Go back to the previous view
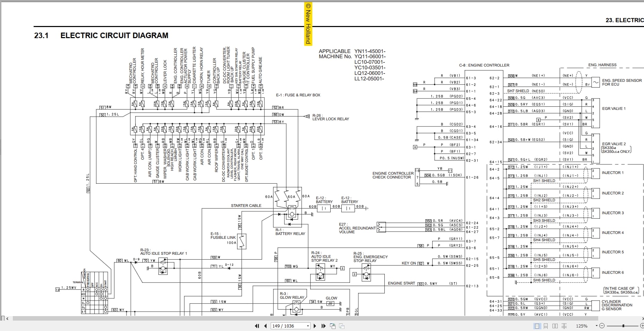This screenshot has height=331, width=644. tap(333, 326)
